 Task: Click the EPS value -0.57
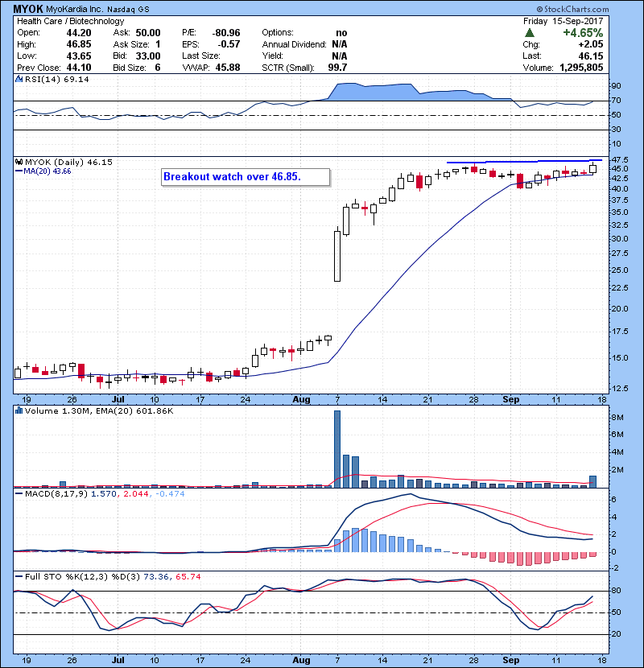click(229, 44)
